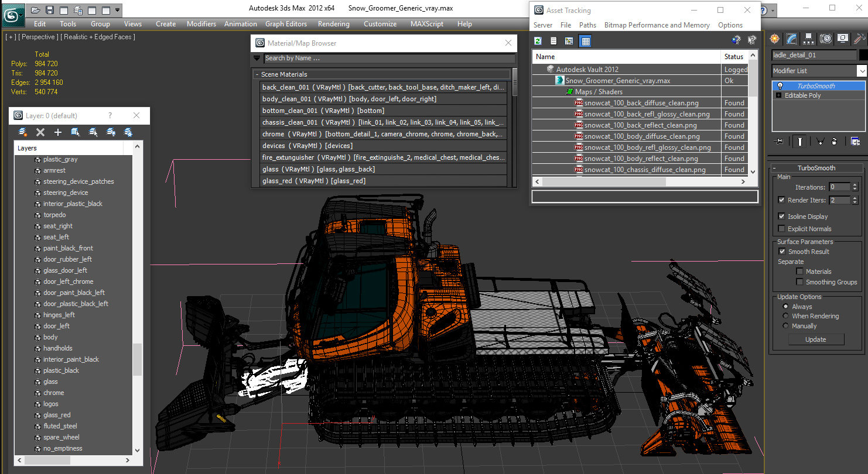Click Asset Tracking horizontal scrollbar thumb
The image size is (868, 474).
pos(604,181)
